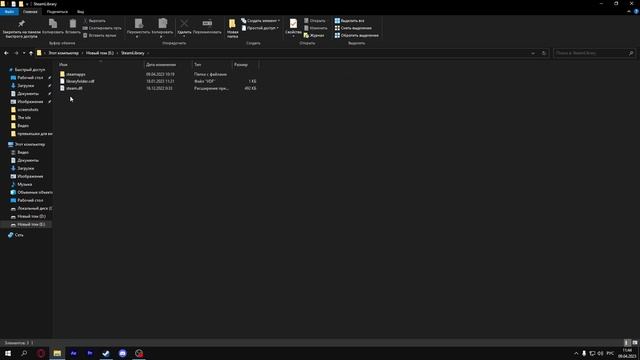Open the Переместить в (Move to) menu
The image size is (640, 360).
[x=138, y=28]
